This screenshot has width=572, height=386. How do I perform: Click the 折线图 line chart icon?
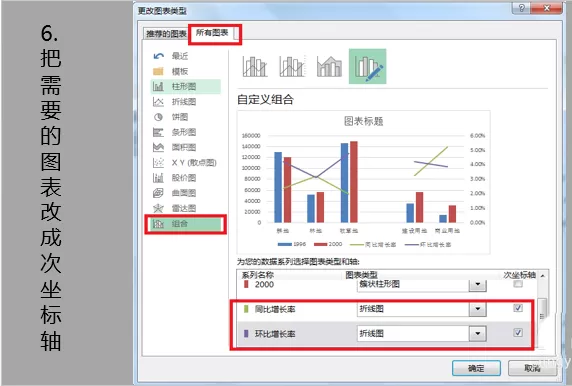(158, 102)
